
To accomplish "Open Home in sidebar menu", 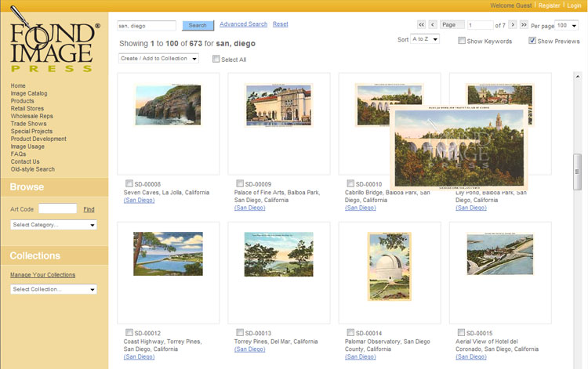I will pos(18,86).
